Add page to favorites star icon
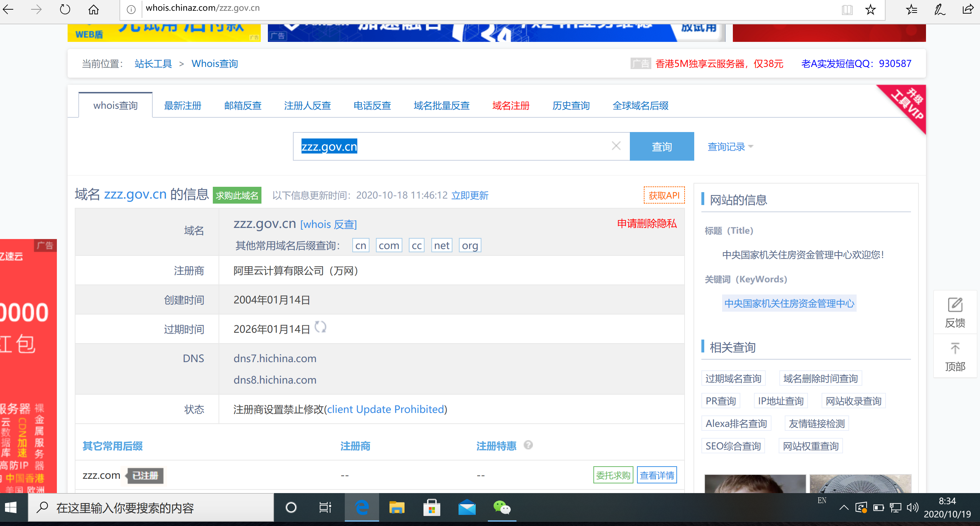 click(871, 9)
